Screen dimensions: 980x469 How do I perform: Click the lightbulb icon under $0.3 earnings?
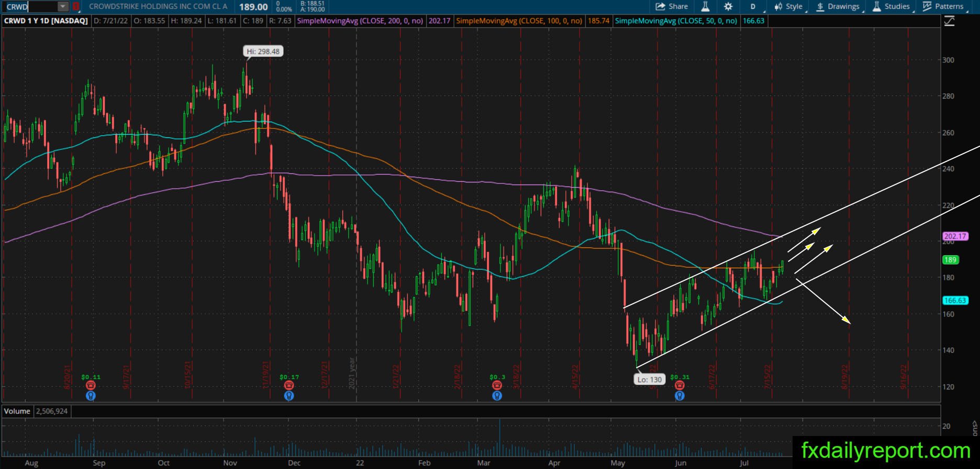pyautogui.click(x=497, y=396)
